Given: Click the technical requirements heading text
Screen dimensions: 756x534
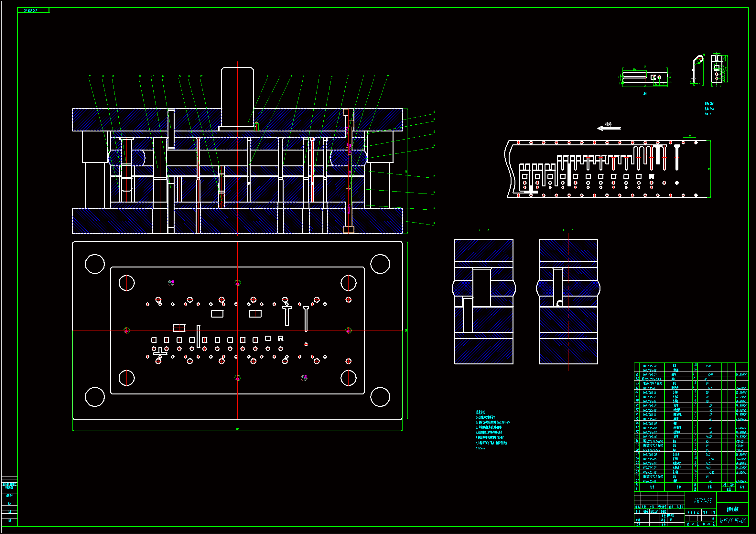Looking at the screenshot, I should tap(480, 412).
